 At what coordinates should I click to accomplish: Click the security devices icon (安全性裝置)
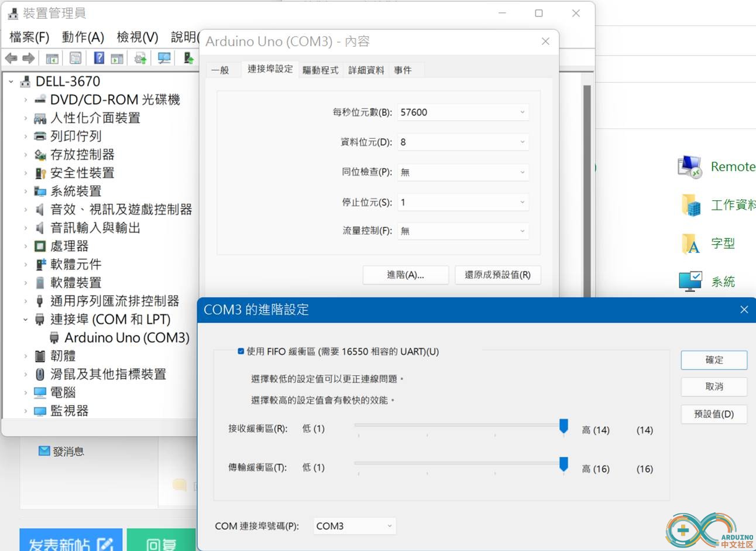click(40, 173)
